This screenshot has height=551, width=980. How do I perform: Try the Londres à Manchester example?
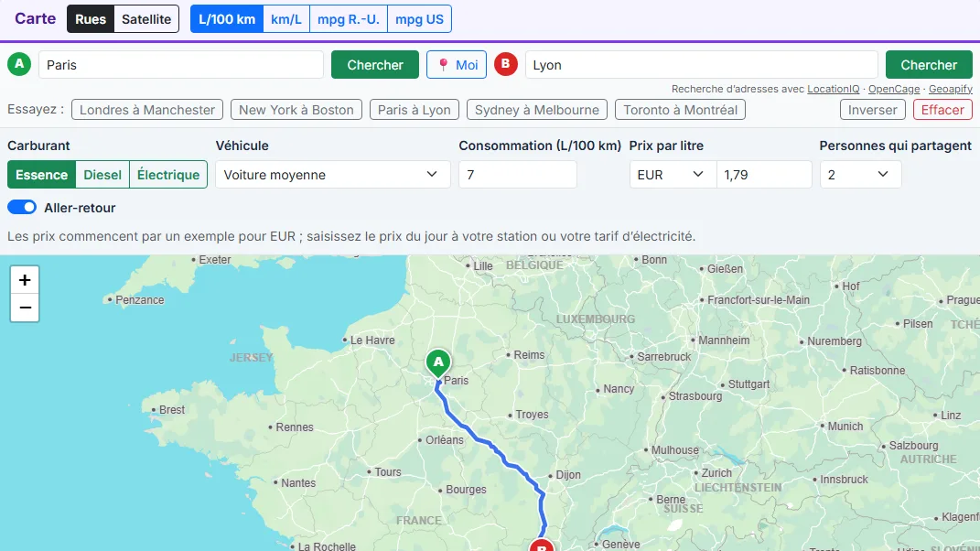pos(147,110)
